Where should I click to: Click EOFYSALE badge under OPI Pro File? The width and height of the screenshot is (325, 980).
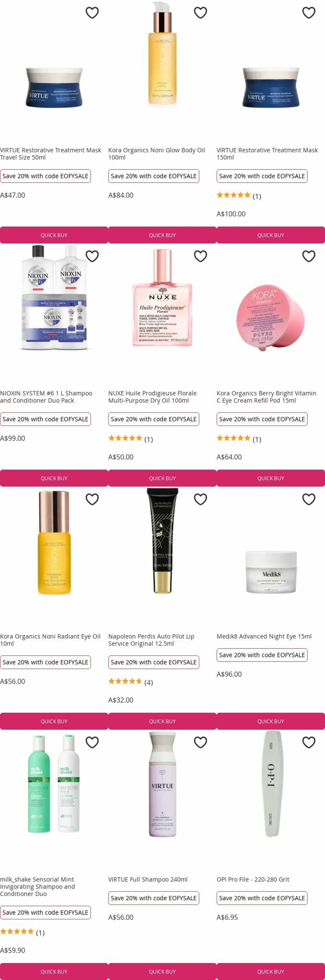[262, 898]
